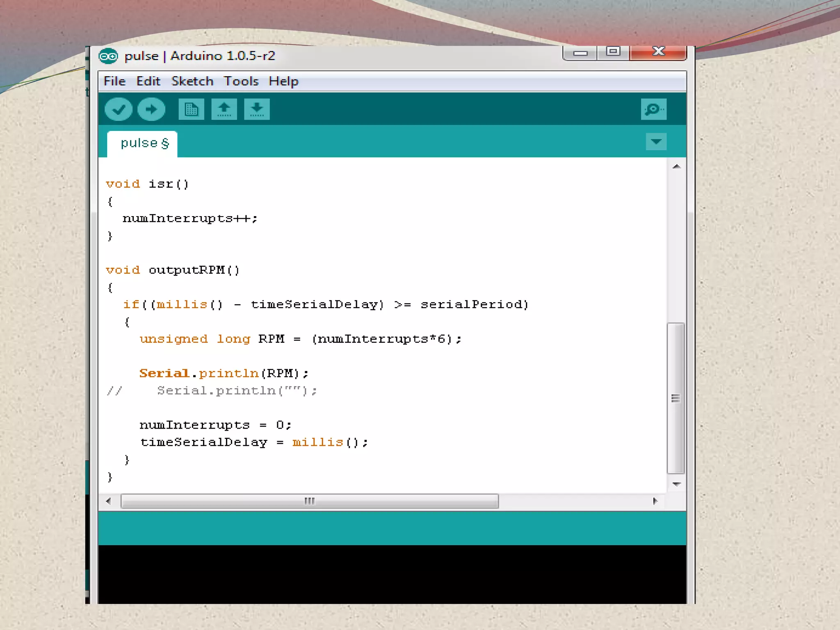This screenshot has width=840, height=630.
Task: Click the Verify checkmark button
Action: coord(119,110)
